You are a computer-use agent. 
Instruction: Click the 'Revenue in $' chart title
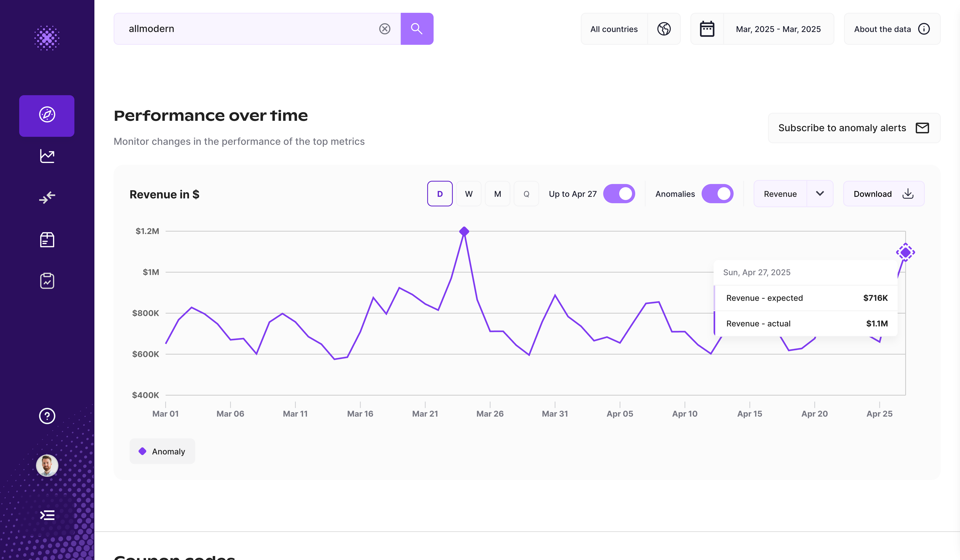[x=165, y=195]
